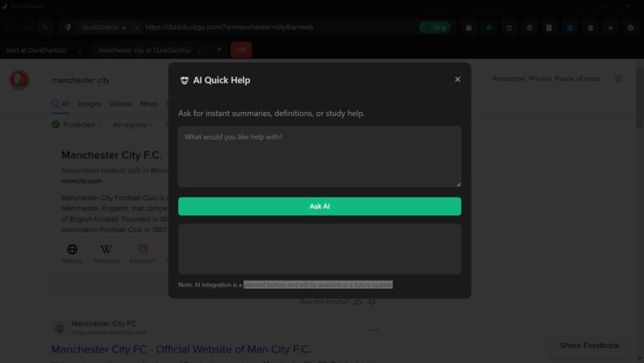This screenshot has width=644, height=363.
Task: Click thumbs up on 'Was this helpful?'
Action: click(x=358, y=302)
